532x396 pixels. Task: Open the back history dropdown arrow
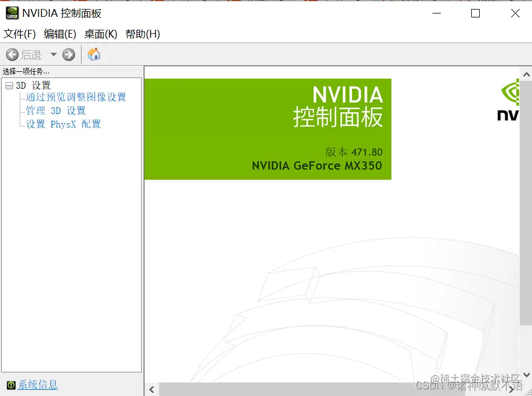[x=53, y=54]
